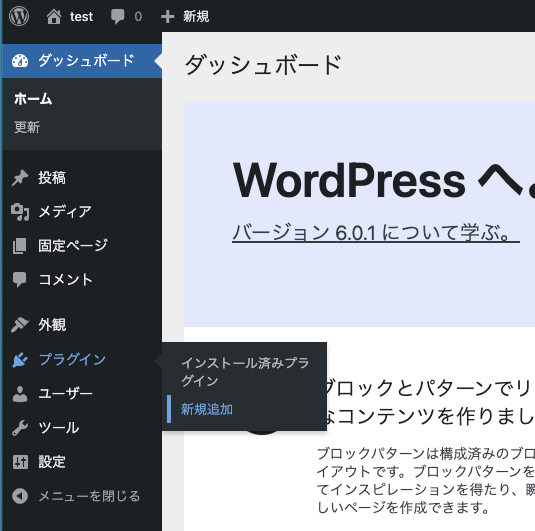Open the 新規 menu in admin bar
Screen dimensions: 535x531
click(196, 16)
